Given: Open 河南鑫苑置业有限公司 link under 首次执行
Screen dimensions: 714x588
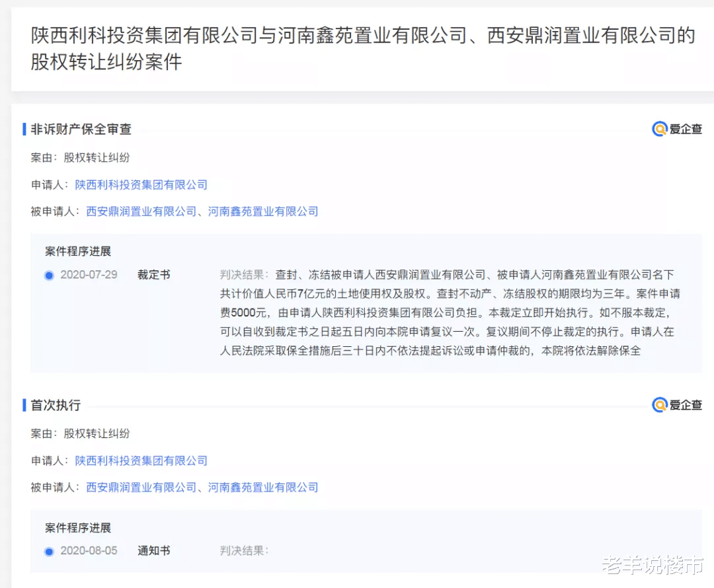Looking at the screenshot, I should (263, 488).
